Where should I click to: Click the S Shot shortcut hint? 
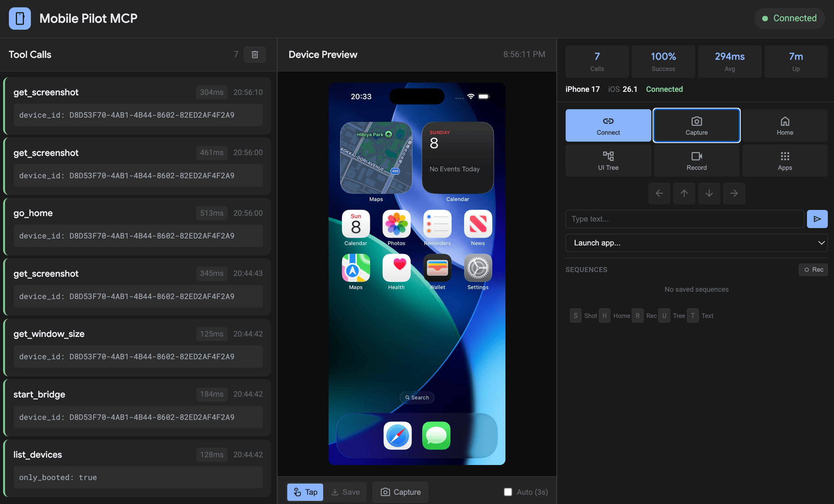[583, 316]
